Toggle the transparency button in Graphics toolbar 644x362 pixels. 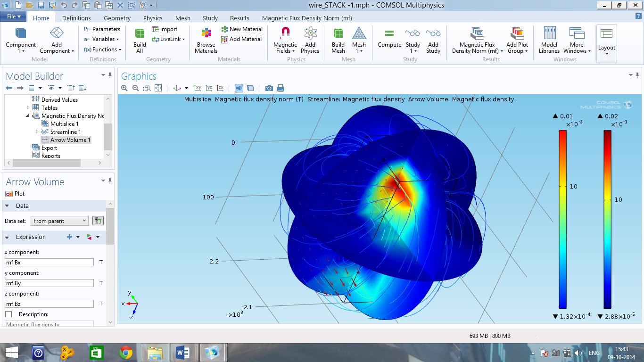(x=250, y=88)
